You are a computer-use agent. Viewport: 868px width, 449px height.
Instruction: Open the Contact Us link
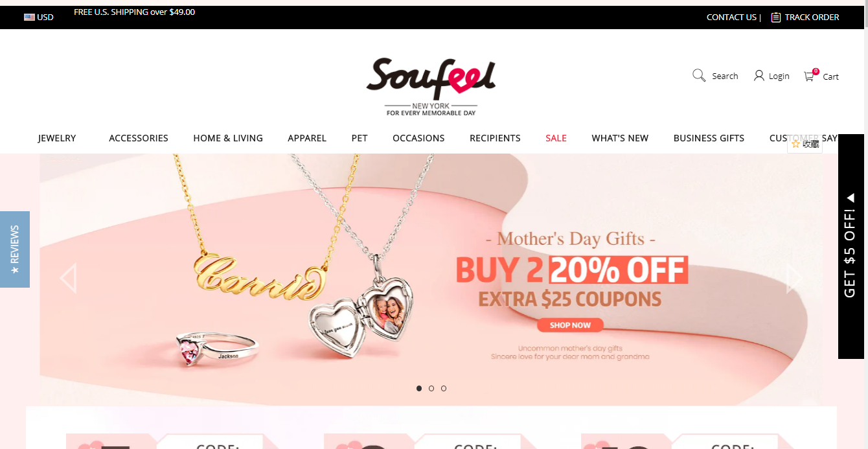(731, 17)
